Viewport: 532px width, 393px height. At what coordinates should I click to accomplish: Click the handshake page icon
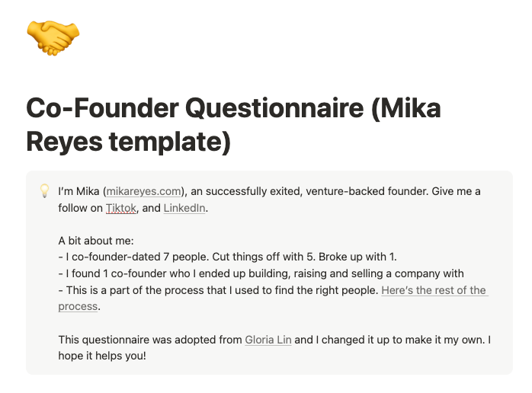coord(53,37)
